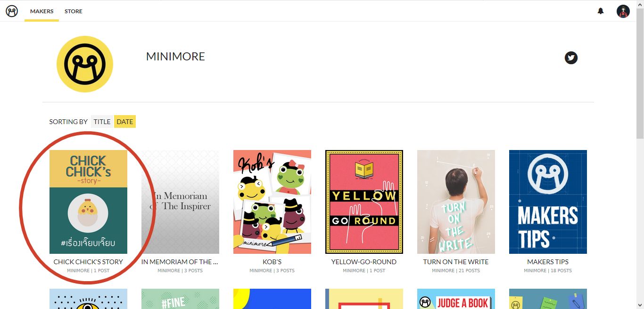Switch to the STORE tab
The height and width of the screenshot is (309, 644).
click(x=74, y=11)
